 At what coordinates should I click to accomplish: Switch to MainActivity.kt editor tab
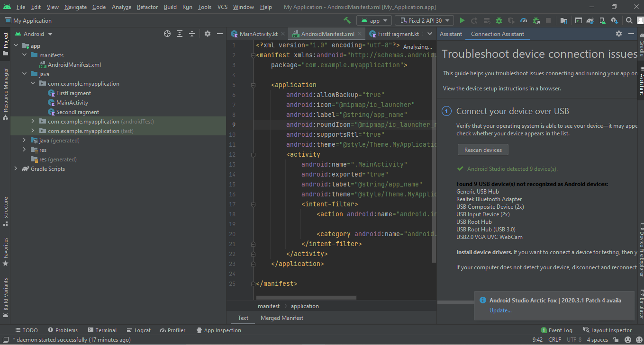click(x=258, y=34)
